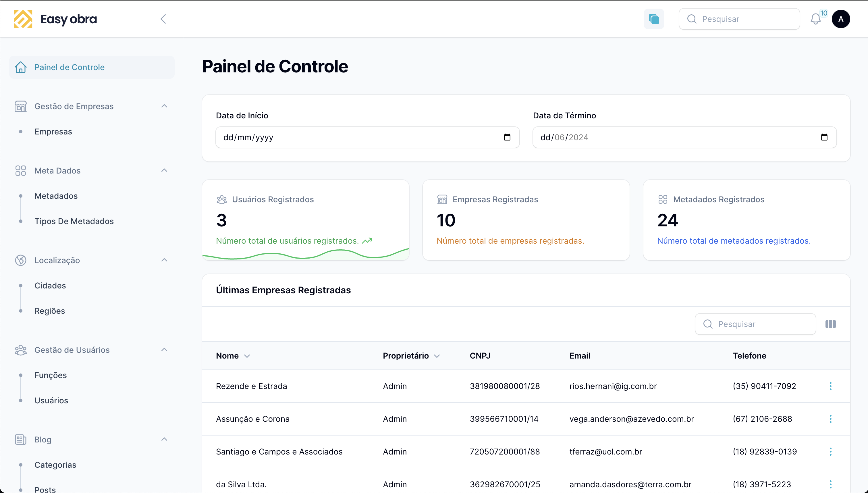Click the store icon on Empresas Registradas card
This screenshot has width=868, height=493.
442,199
